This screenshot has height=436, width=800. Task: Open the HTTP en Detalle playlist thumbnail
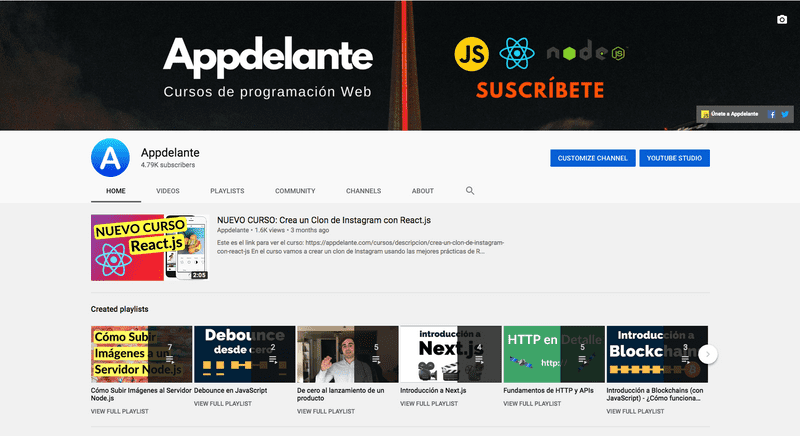(x=554, y=354)
